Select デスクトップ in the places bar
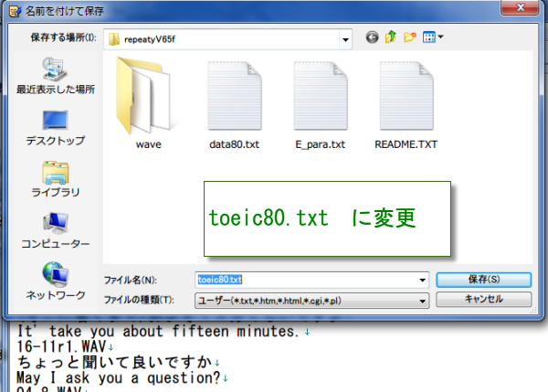 55,127
